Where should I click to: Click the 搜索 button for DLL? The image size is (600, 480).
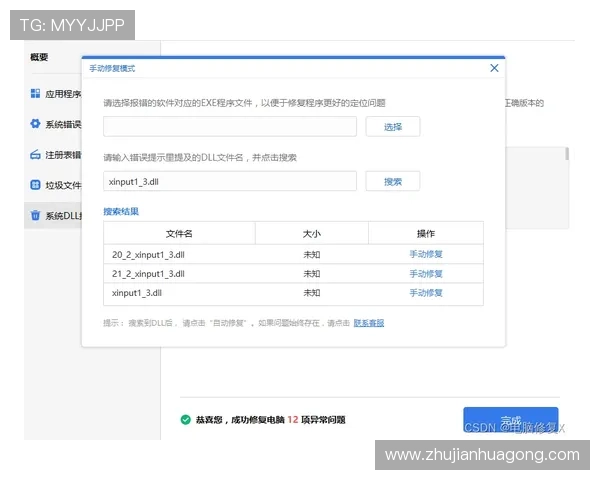coord(393,181)
